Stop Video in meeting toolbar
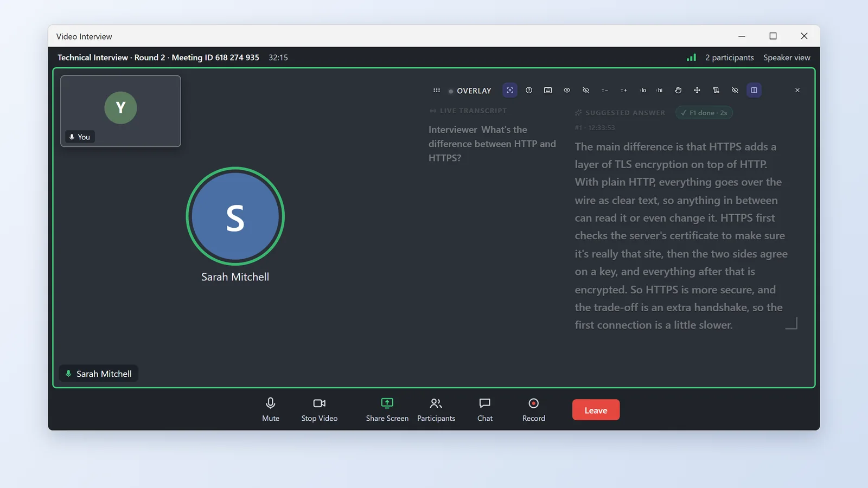The width and height of the screenshot is (868, 488). point(320,409)
